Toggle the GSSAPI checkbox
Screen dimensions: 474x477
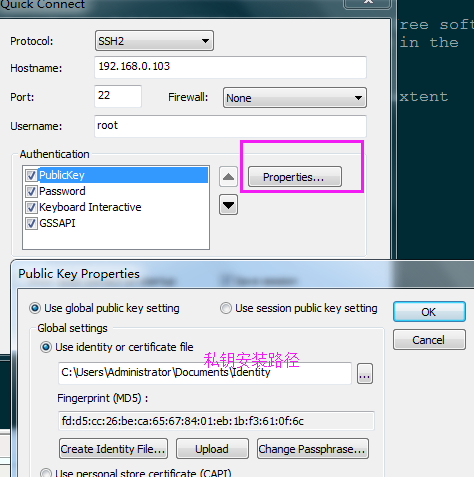(31, 223)
